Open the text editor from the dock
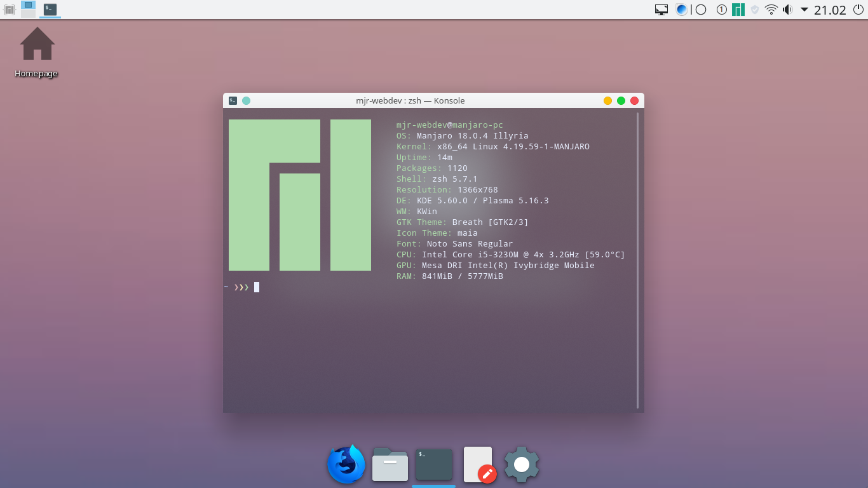The width and height of the screenshot is (868, 488). click(479, 464)
